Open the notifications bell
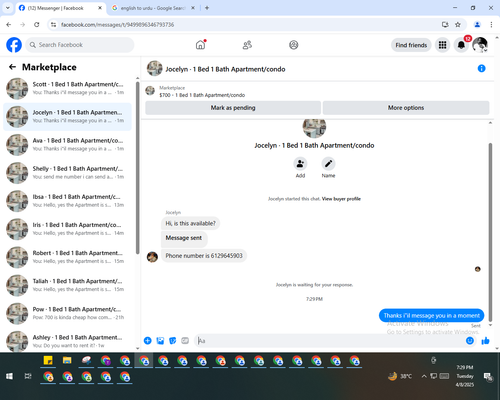 click(461, 45)
